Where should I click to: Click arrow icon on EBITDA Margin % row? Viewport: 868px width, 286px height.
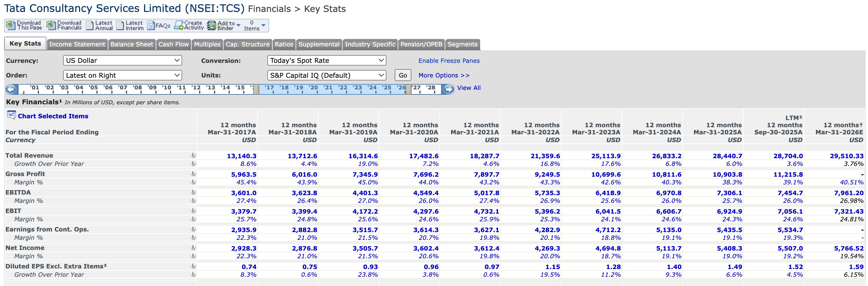(193, 201)
